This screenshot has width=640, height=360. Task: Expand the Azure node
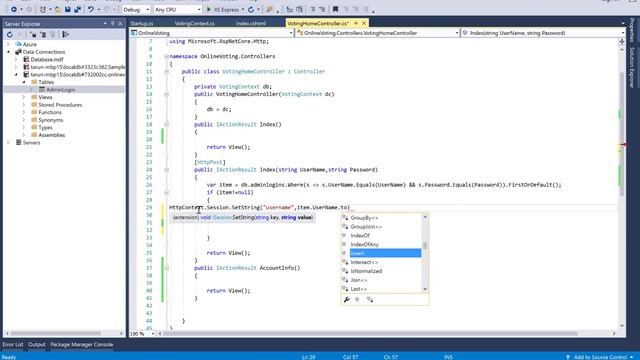point(9,44)
